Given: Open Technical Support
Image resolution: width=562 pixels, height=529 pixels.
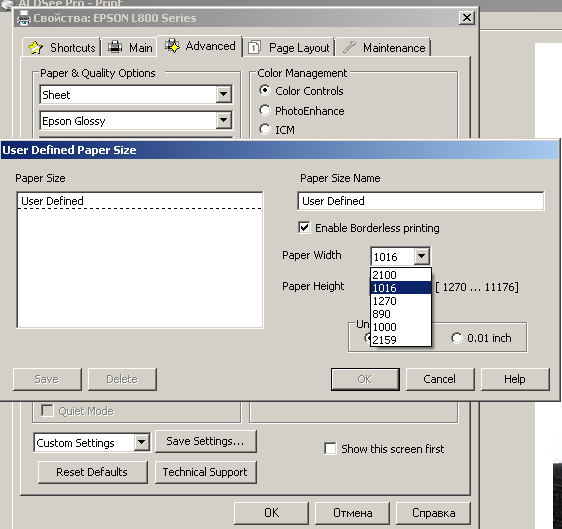Looking at the screenshot, I should click(x=206, y=472).
